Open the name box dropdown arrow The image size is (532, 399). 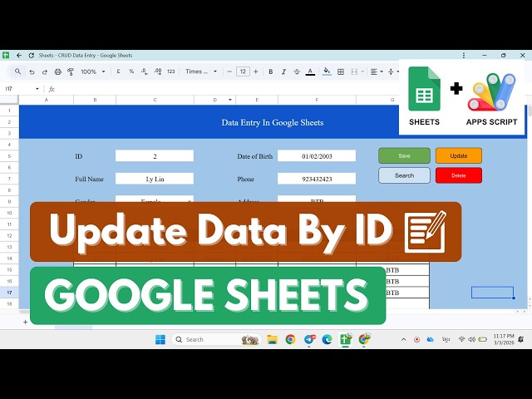[37, 89]
